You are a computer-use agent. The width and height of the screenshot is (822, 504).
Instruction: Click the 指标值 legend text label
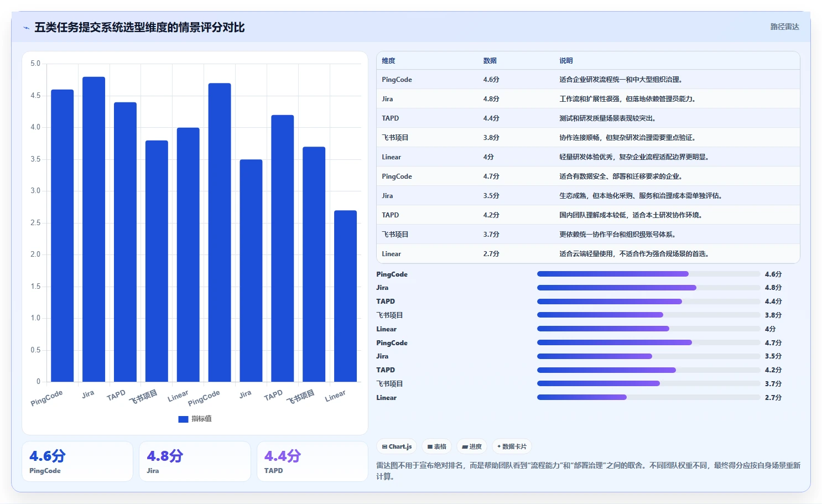[201, 419]
